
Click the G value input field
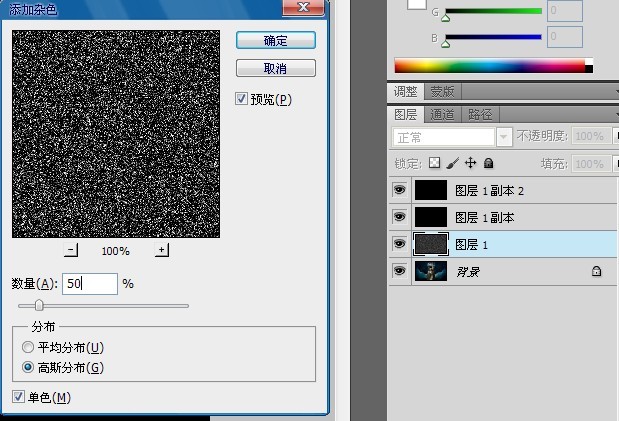[x=565, y=11]
